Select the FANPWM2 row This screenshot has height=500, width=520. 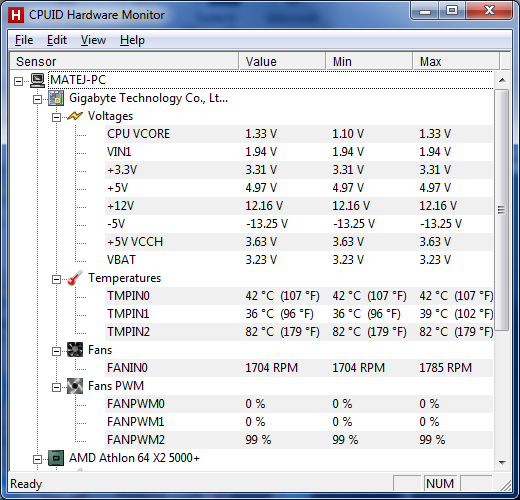click(299, 440)
